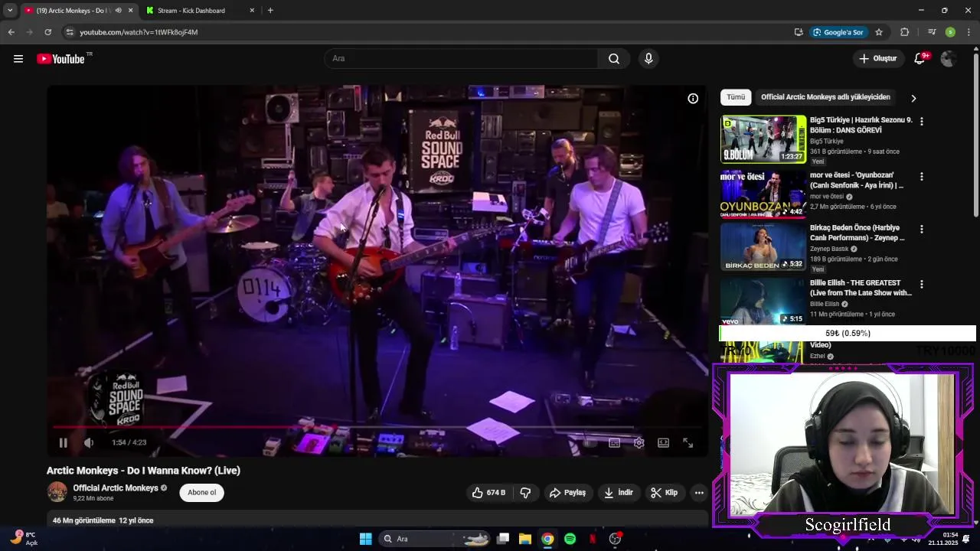Subscribe with the Abone ol button
Screen dimensions: 980x551
pos(202,492)
